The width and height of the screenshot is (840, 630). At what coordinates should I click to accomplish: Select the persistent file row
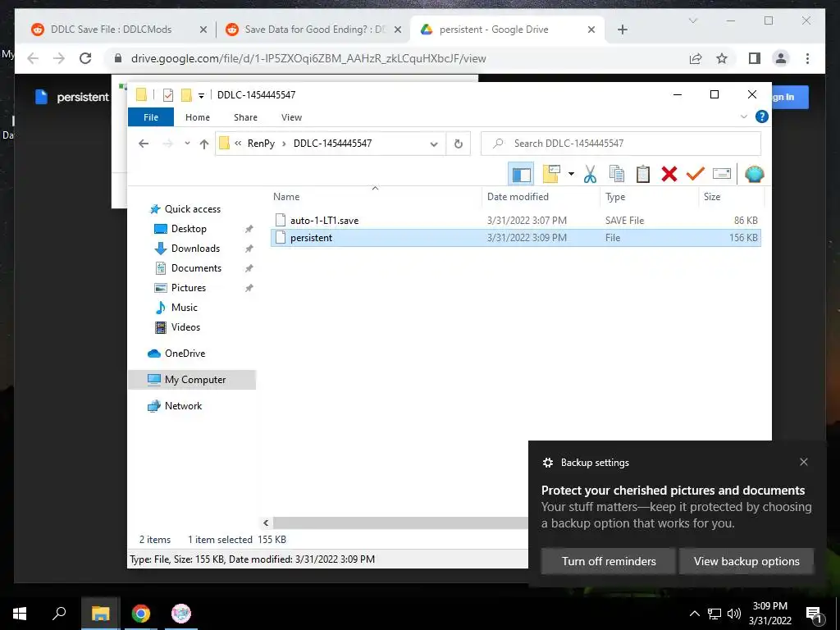pos(516,238)
